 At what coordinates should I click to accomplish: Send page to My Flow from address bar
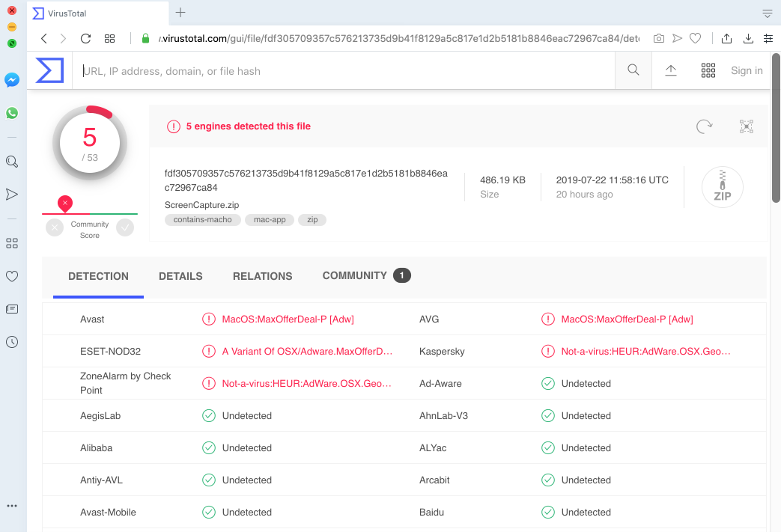677,38
